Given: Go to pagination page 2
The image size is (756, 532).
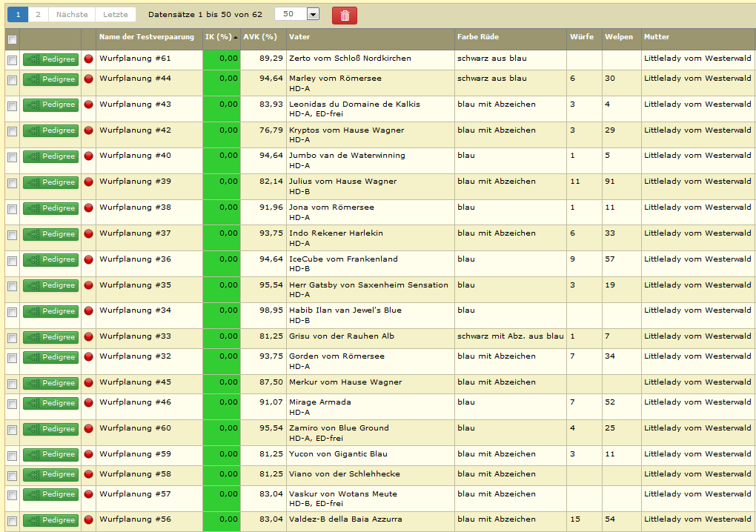Looking at the screenshot, I should [38, 15].
